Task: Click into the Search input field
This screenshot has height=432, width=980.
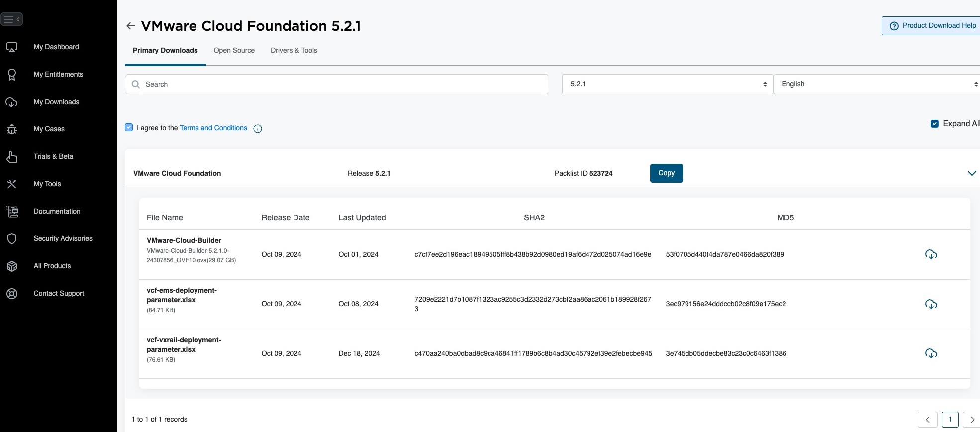Action: coord(343,84)
